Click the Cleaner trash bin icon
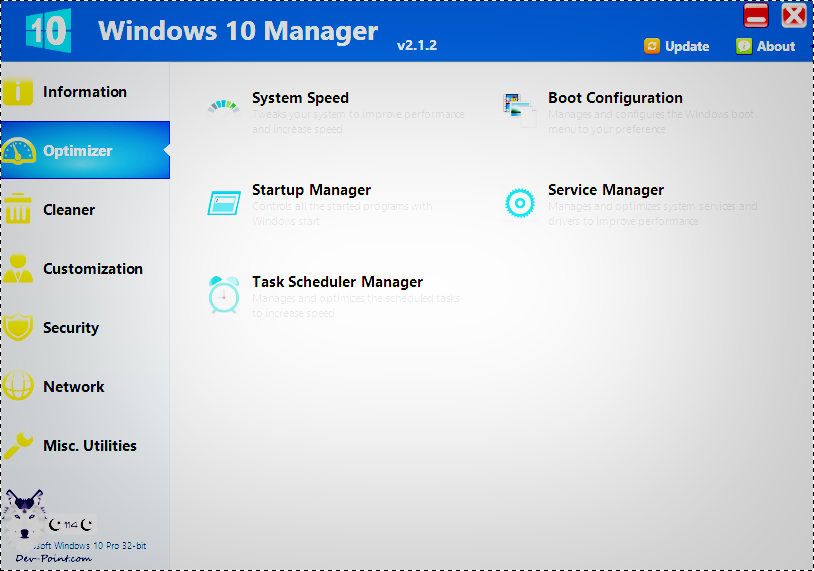Screen dimensions: 814x571 tap(18, 210)
